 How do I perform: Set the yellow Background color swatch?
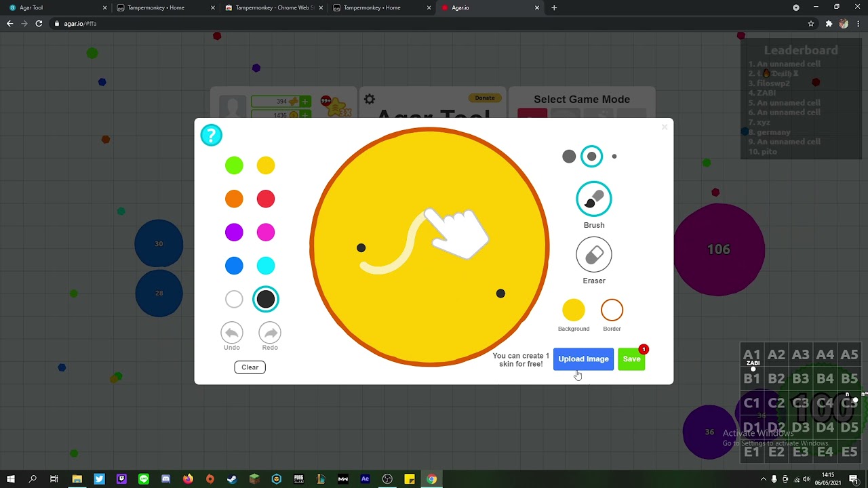click(574, 310)
